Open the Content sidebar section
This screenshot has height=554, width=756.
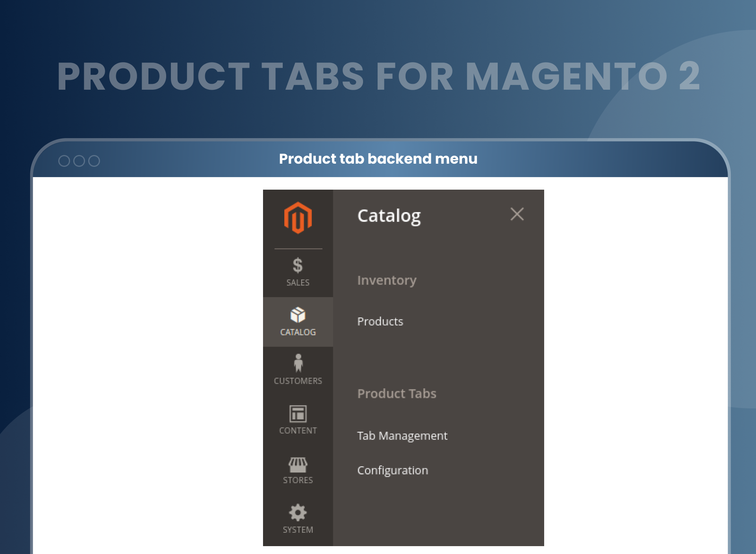[x=298, y=420]
